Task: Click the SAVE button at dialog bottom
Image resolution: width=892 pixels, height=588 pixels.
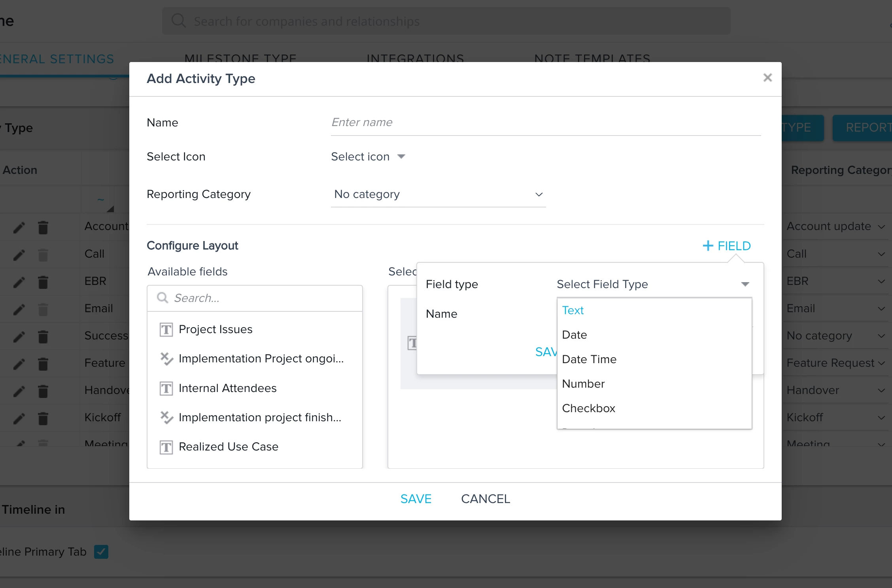Action: [416, 499]
